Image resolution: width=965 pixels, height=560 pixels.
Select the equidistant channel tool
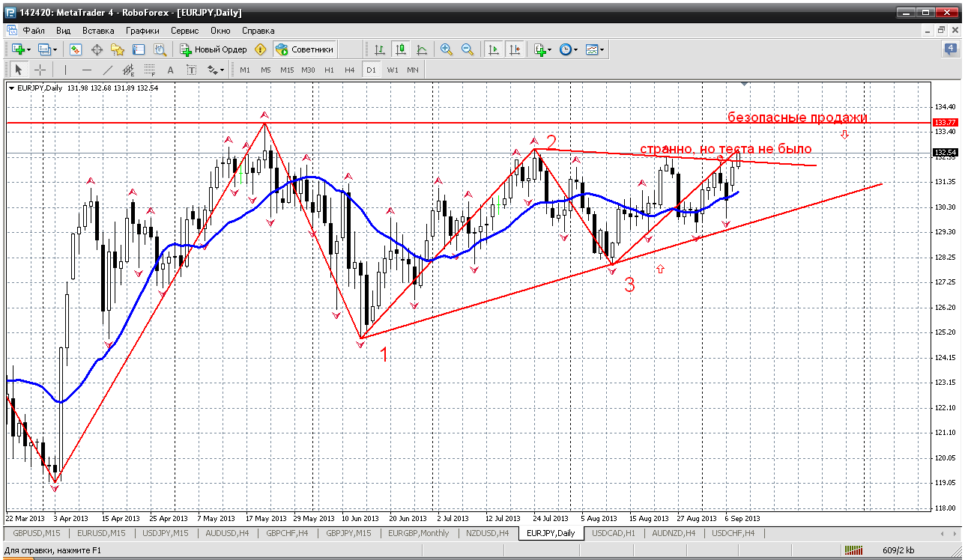click(x=128, y=70)
